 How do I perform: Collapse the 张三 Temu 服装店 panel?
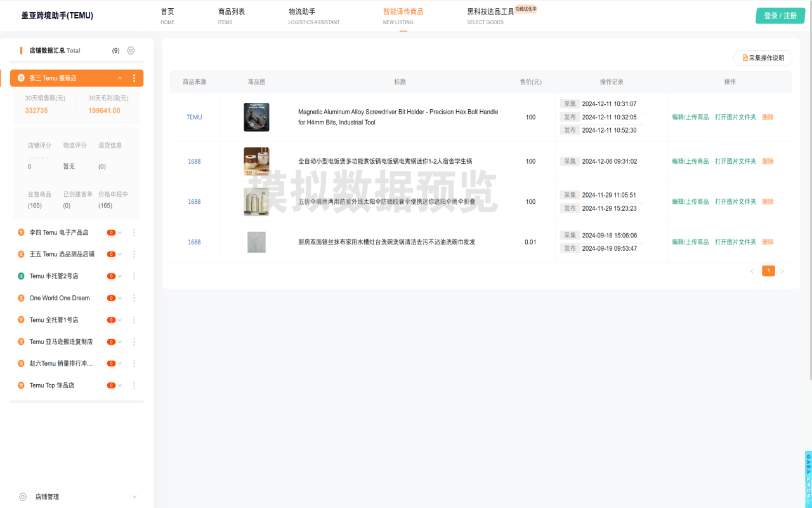[x=119, y=77]
